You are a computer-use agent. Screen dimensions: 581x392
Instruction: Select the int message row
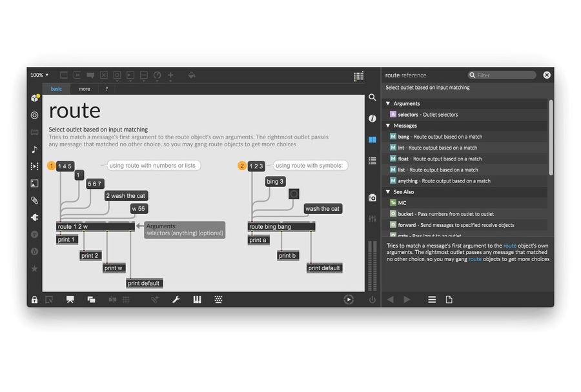[x=465, y=148]
